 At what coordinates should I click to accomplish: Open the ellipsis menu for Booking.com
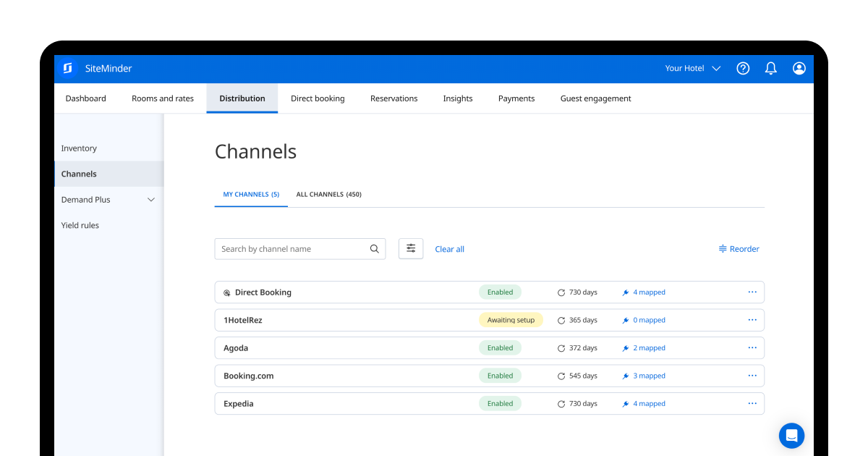[x=752, y=376]
